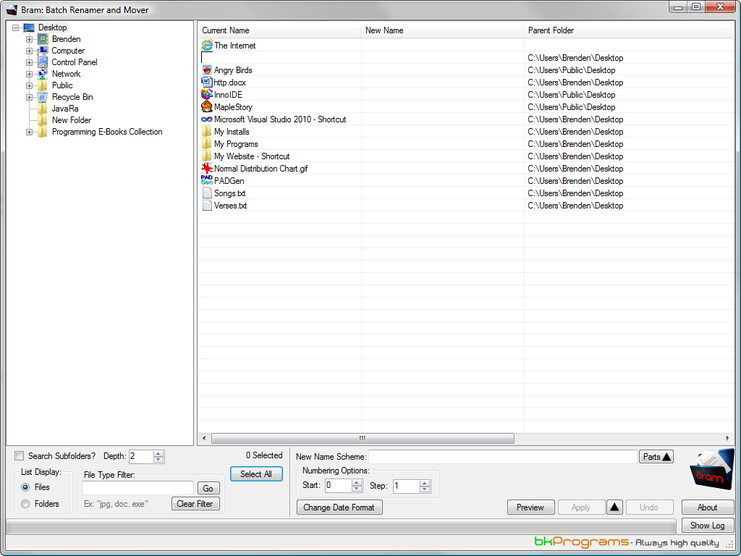The height and width of the screenshot is (556, 741).
Task: Click the Internet Explorer icon in list
Action: click(x=207, y=46)
